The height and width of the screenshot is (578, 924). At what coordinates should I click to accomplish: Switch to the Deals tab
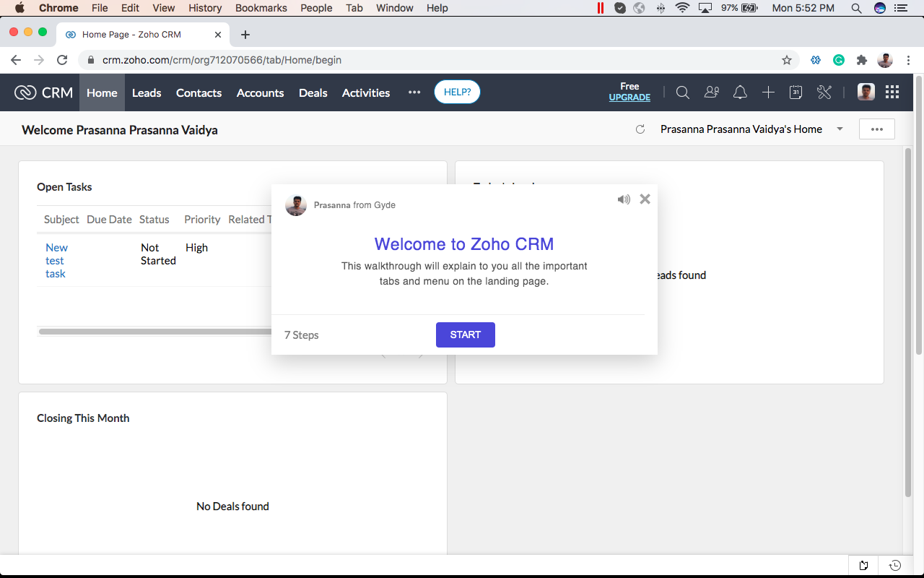pyautogui.click(x=313, y=92)
